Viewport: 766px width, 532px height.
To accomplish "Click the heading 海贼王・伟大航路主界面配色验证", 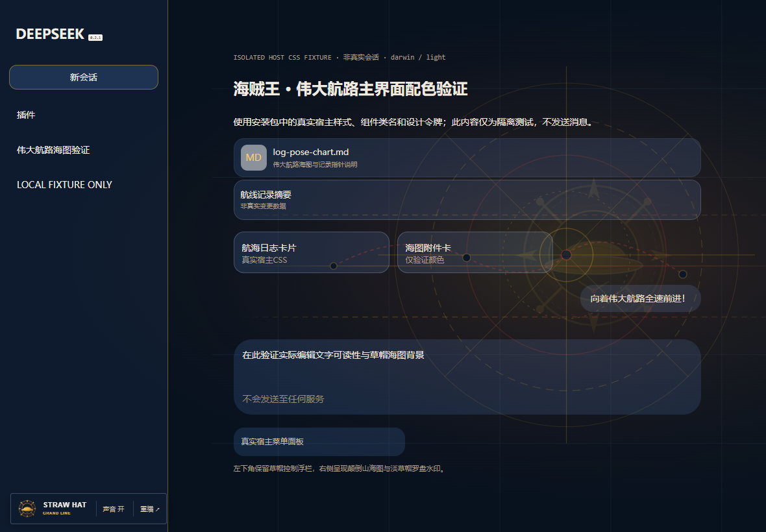I will [351, 89].
